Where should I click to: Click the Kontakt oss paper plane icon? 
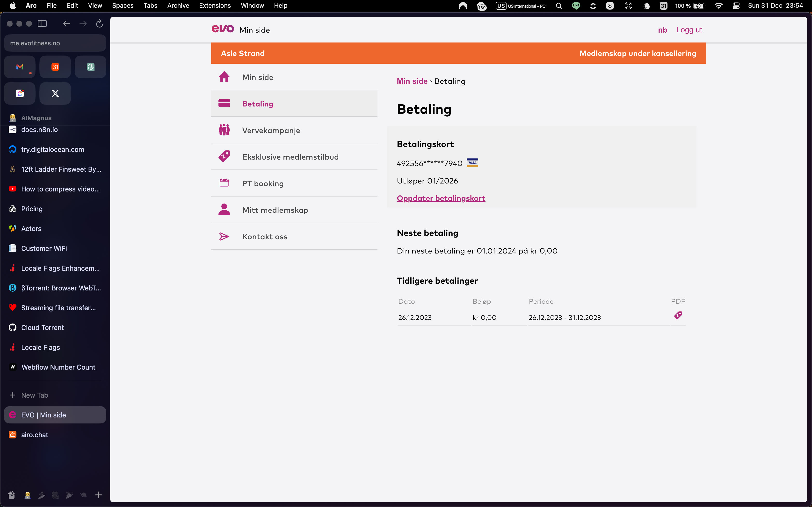pos(224,236)
